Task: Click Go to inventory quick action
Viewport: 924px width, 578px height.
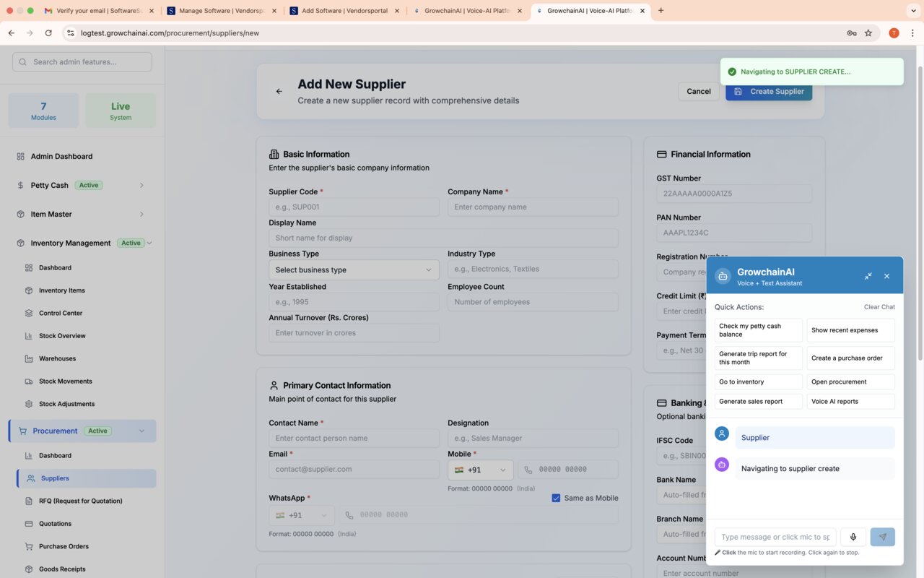Action: pyautogui.click(x=759, y=381)
